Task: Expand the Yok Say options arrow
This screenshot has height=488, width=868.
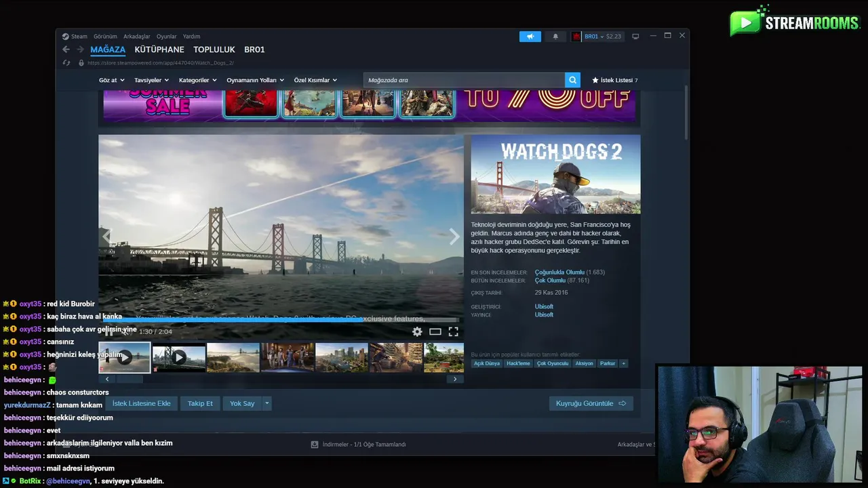Action: [267, 403]
